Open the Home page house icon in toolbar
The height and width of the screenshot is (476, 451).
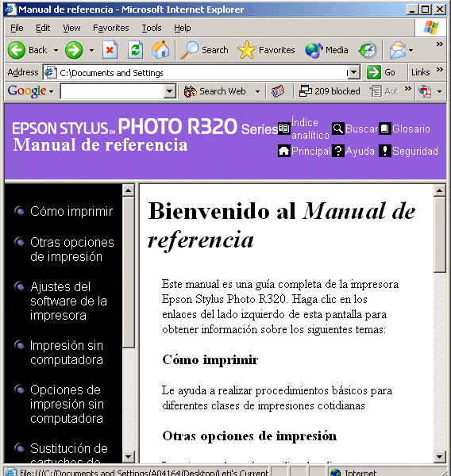[160, 50]
